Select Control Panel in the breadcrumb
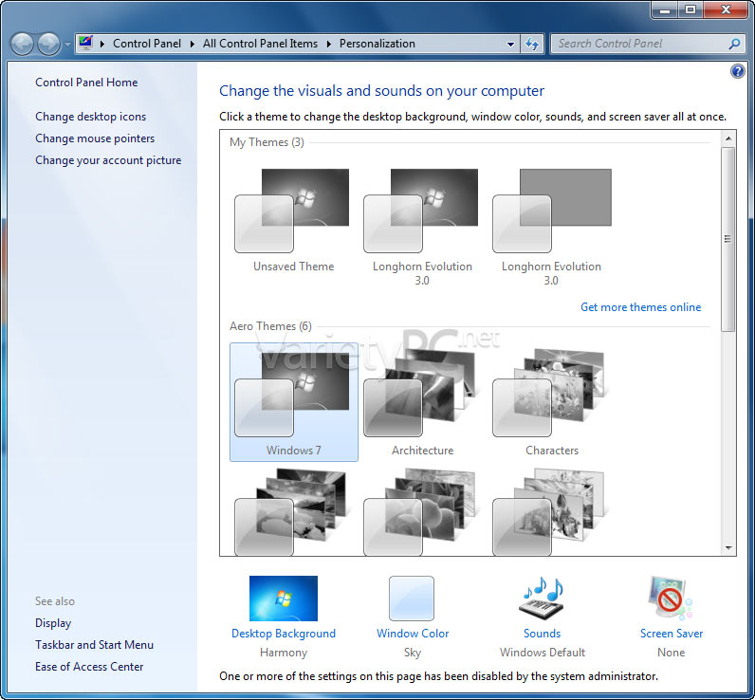 click(147, 44)
